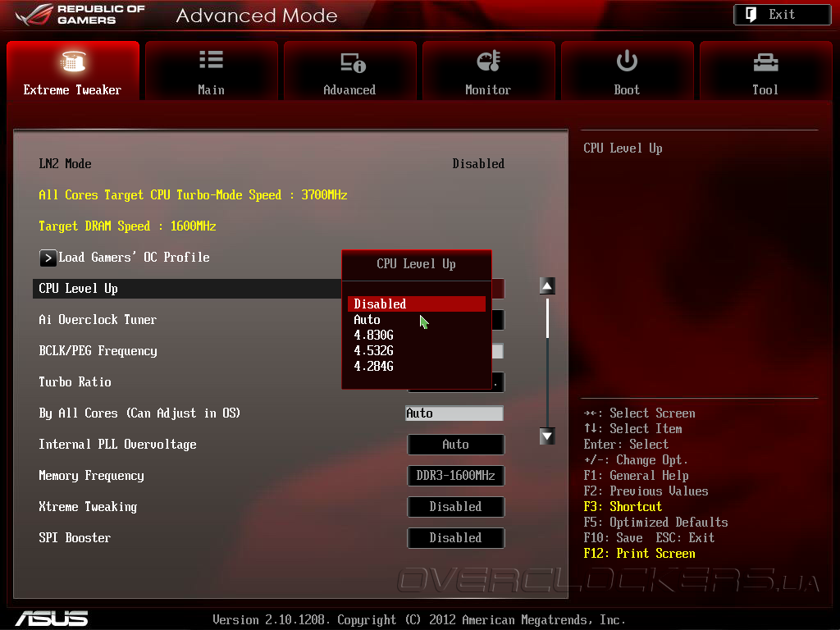
Task: Click F5: Optimized Defaults help entry
Action: click(x=655, y=523)
